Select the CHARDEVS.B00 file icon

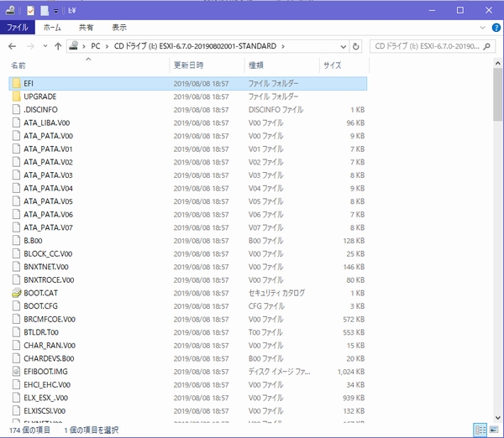tap(17, 358)
